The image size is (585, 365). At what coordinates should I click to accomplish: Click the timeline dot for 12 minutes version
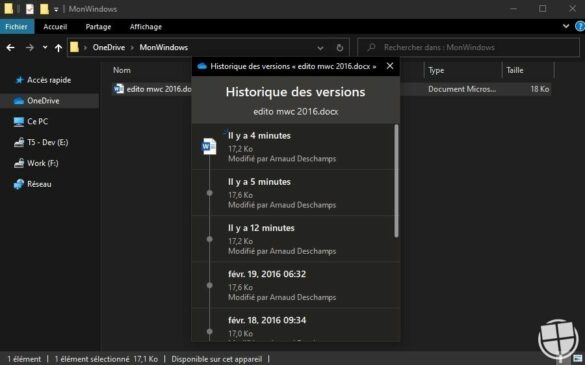[210, 239]
